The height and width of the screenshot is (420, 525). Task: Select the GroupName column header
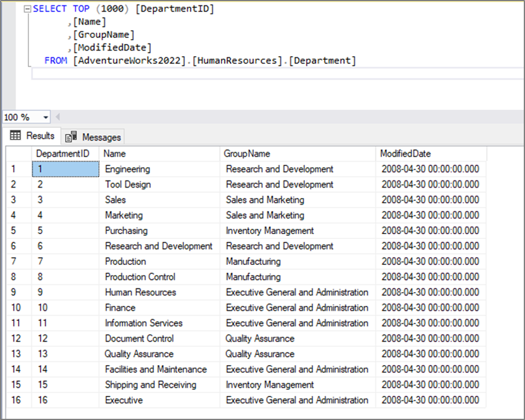[x=297, y=153]
